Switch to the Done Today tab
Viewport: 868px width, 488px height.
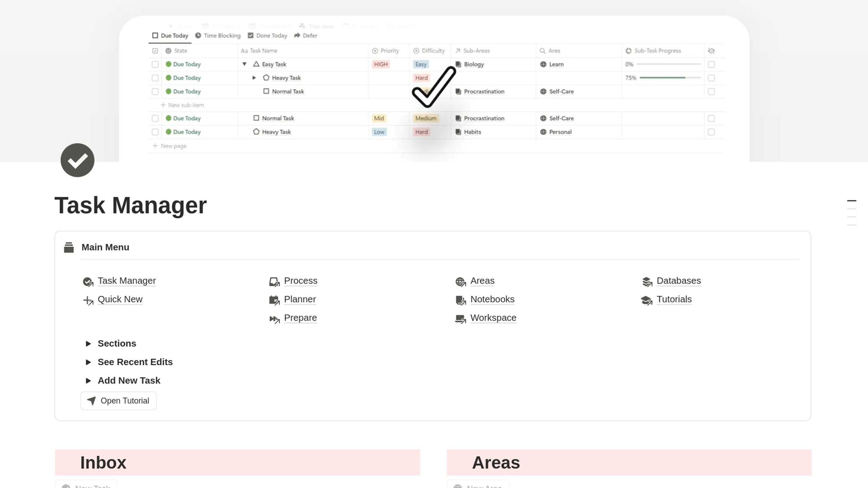point(268,36)
